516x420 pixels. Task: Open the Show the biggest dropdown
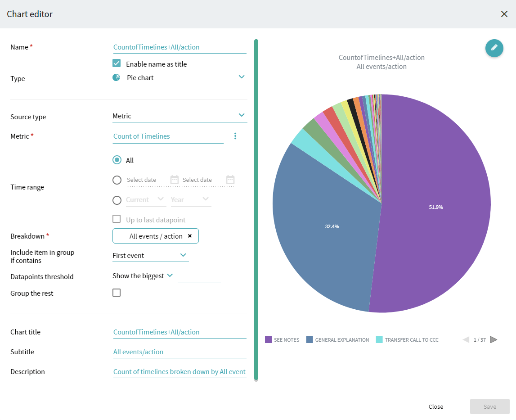pos(144,276)
